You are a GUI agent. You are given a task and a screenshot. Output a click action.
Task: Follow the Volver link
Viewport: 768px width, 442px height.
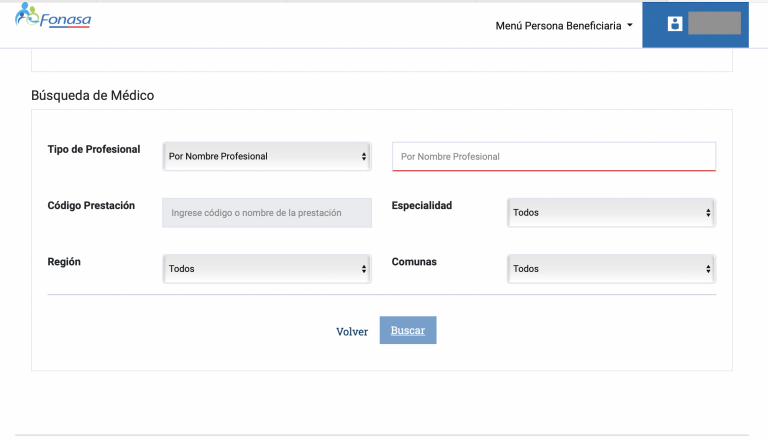[352, 331]
